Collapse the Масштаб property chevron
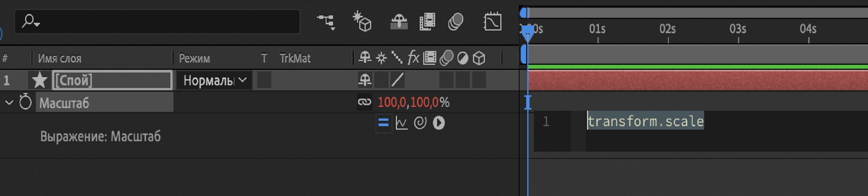This screenshot has height=196, width=868. (9, 103)
